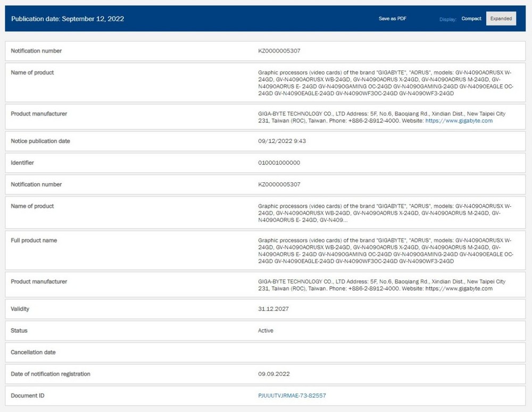Click the Save as PDF button
Screen dimensions: 532x412
point(392,19)
